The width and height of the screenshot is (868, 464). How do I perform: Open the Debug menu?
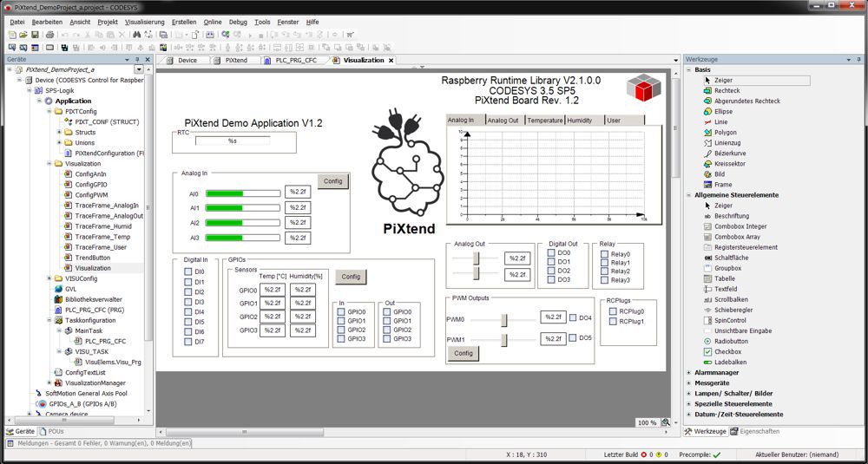[238, 23]
